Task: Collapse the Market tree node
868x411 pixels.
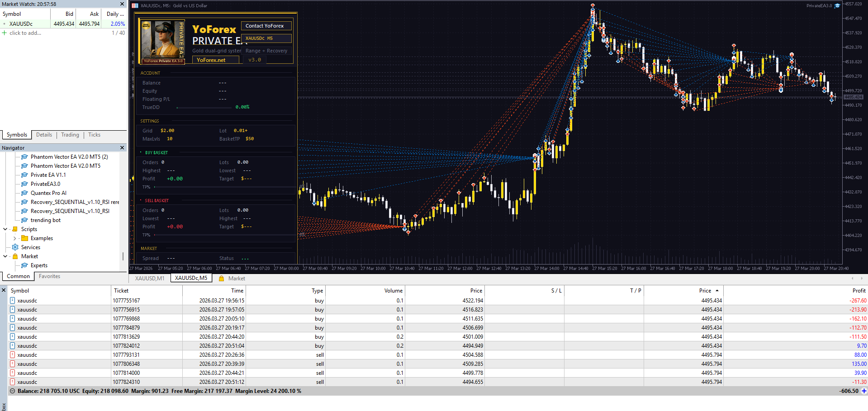Action: click(5, 256)
